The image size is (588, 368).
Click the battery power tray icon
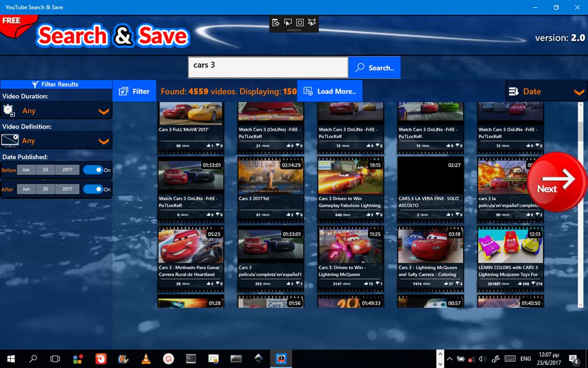(x=461, y=359)
